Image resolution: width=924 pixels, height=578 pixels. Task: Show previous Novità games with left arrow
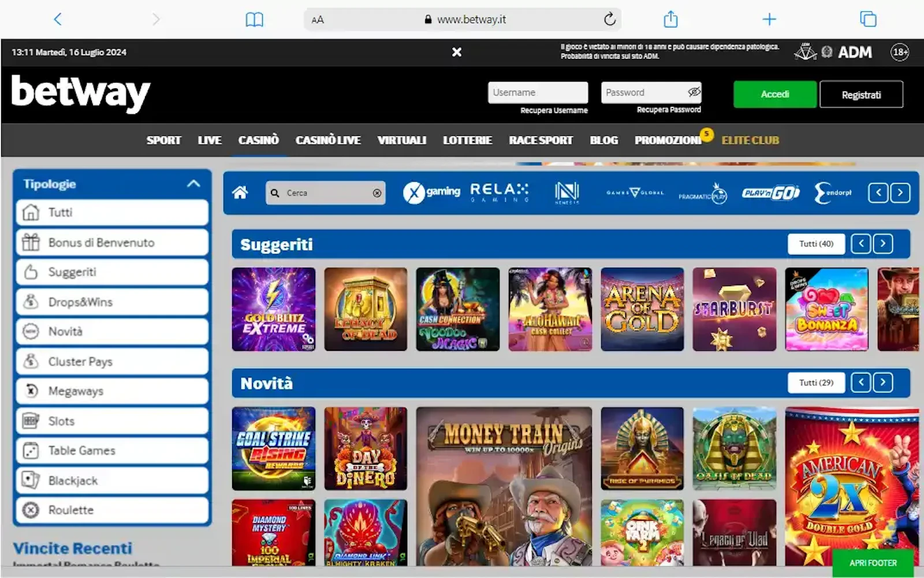coord(860,382)
